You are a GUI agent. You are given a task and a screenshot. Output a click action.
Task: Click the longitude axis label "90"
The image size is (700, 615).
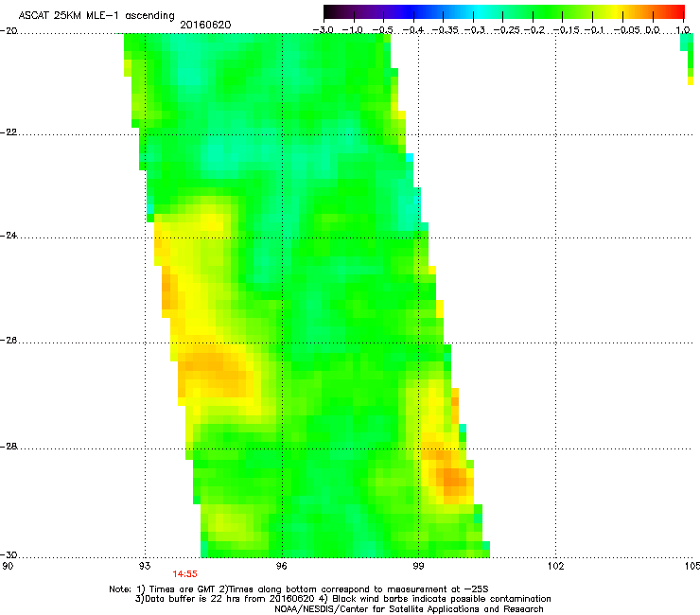(x=8, y=567)
